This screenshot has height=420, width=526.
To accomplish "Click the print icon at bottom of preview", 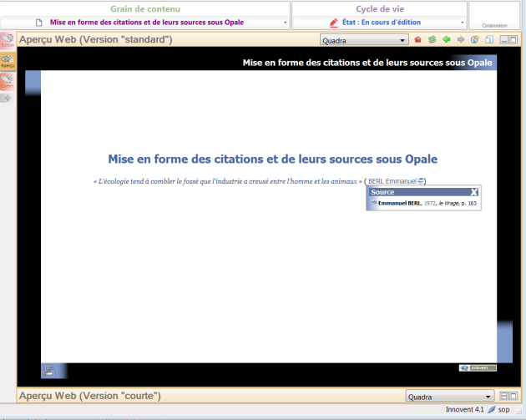I will click(49, 371).
